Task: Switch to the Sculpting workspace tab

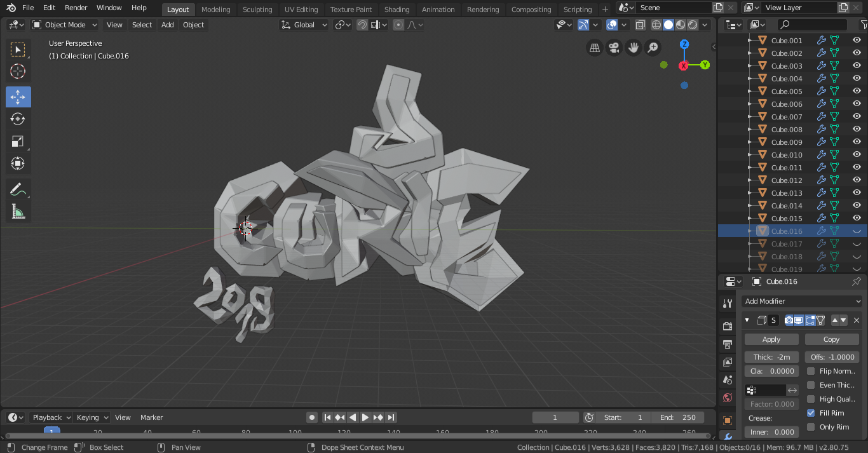Action: 257,10
